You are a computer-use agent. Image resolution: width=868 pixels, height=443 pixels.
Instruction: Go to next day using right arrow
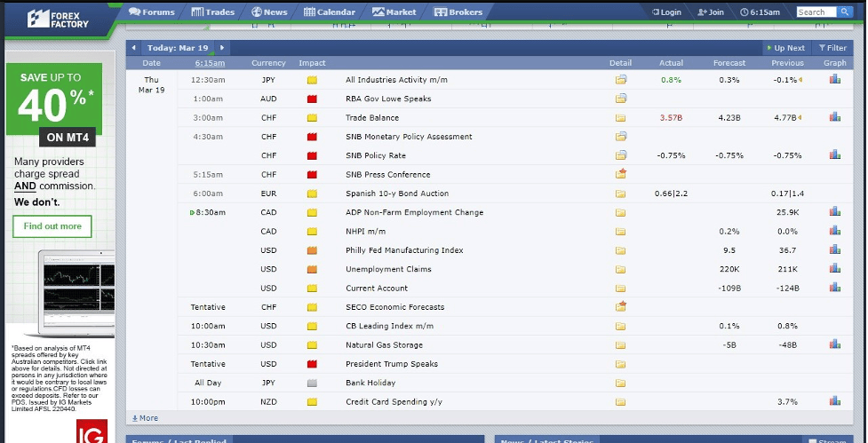coord(221,48)
